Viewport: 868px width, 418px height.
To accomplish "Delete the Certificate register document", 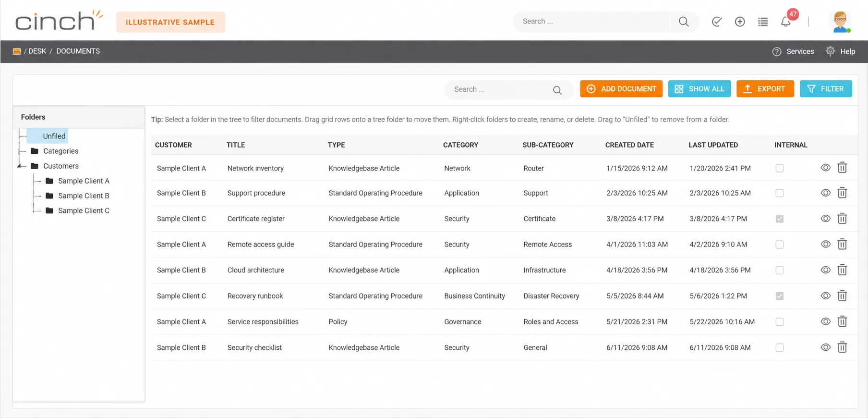I will point(842,219).
